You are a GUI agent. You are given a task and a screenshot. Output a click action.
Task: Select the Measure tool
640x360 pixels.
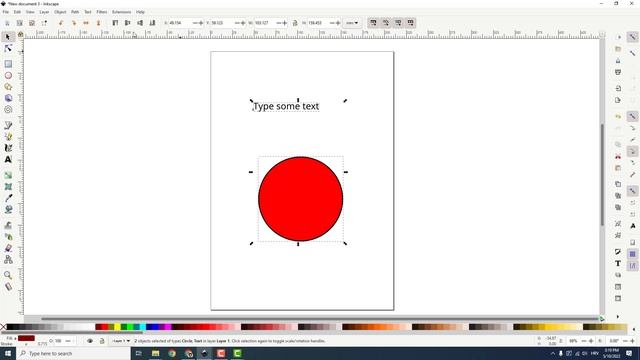8,287
